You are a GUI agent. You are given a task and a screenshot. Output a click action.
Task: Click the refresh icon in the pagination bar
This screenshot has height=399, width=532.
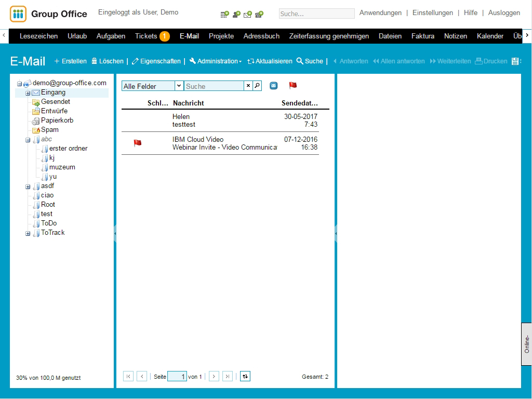point(245,377)
